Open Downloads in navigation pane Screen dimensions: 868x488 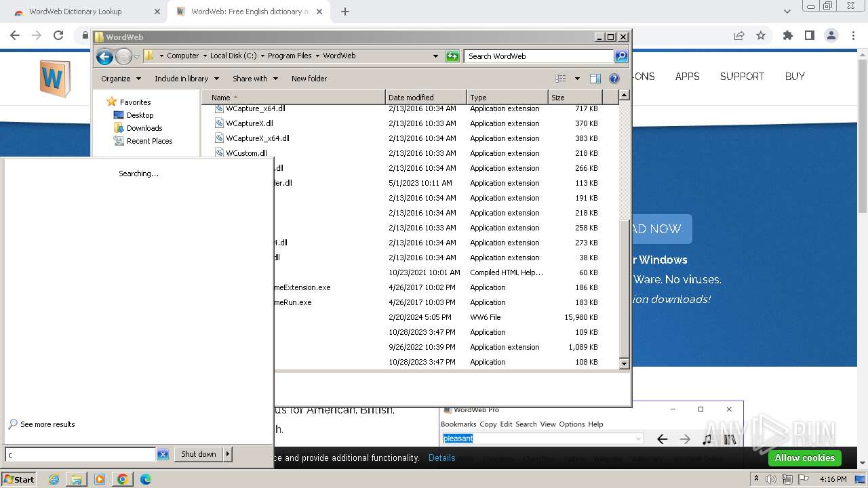click(144, 128)
